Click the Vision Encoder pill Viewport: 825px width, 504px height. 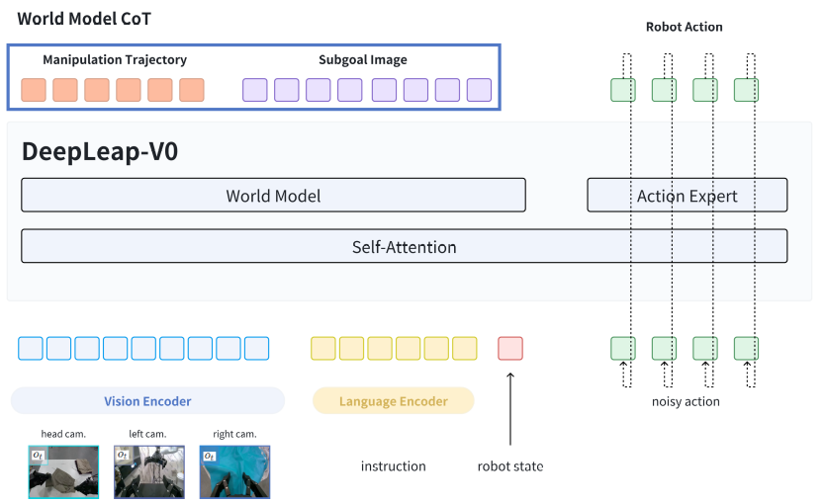tap(147, 401)
